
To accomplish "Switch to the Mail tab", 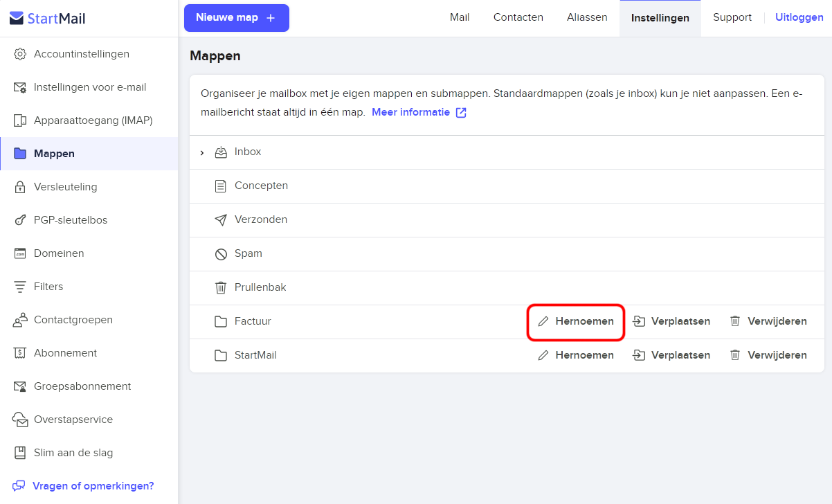I will (460, 17).
